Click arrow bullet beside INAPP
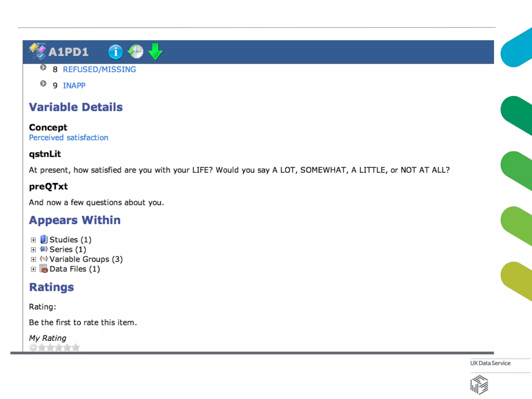Image resolution: width=532 pixels, height=399 pixels. pos(43,84)
